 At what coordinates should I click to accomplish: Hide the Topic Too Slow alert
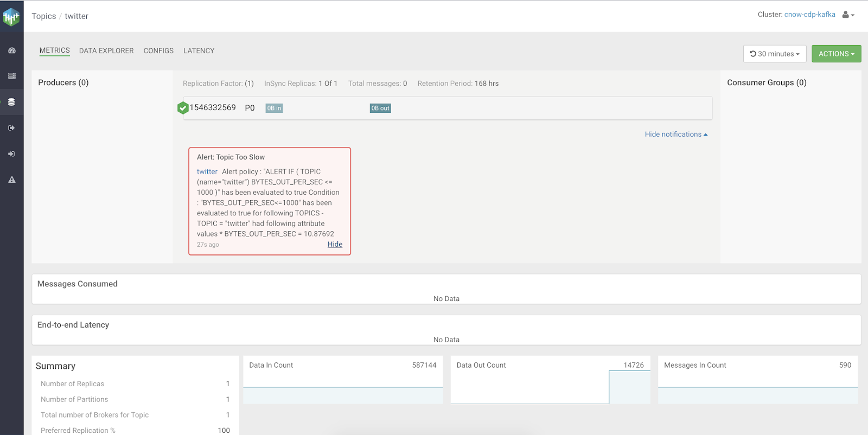[x=335, y=244]
